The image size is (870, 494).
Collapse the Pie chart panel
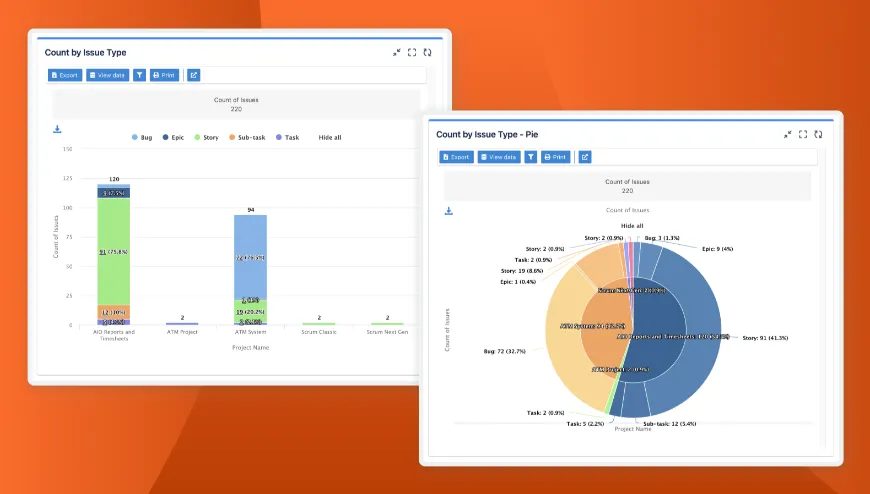tap(787, 134)
